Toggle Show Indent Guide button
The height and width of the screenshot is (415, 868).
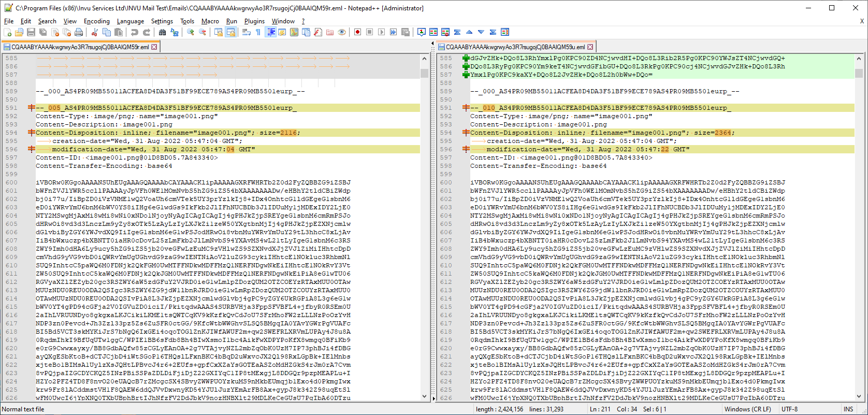270,32
